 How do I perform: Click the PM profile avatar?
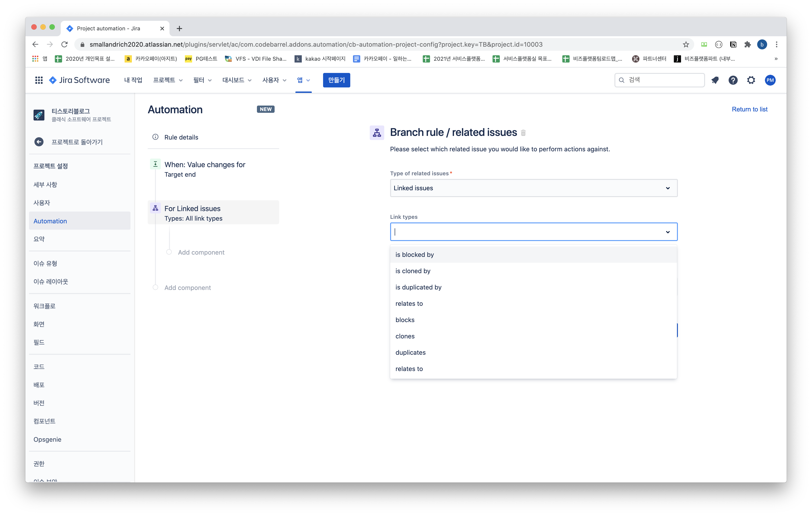pyautogui.click(x=770, y=80)
